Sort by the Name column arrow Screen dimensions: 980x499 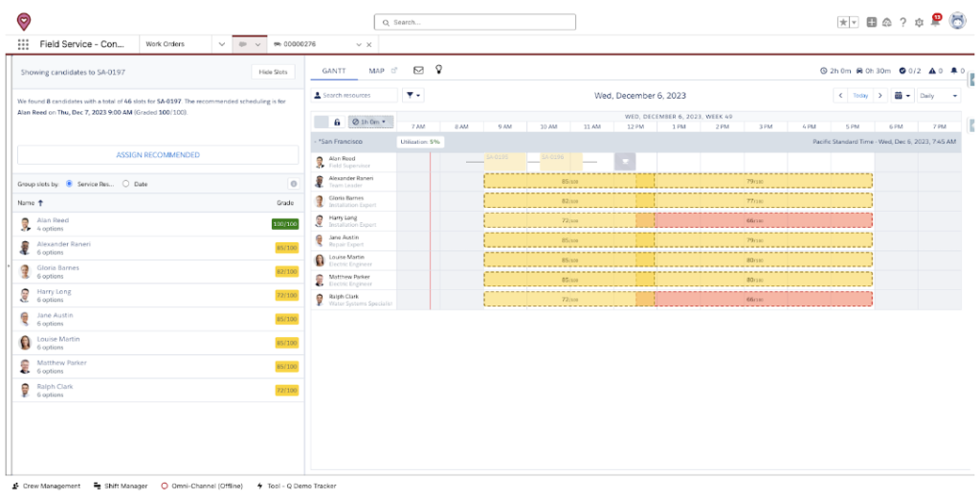[41, 203]
